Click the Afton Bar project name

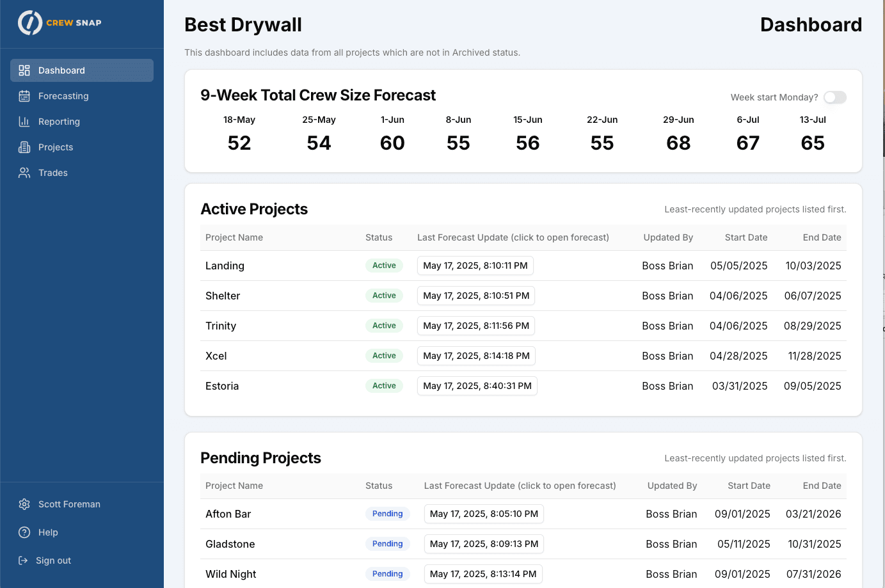(x=228, y=514)
